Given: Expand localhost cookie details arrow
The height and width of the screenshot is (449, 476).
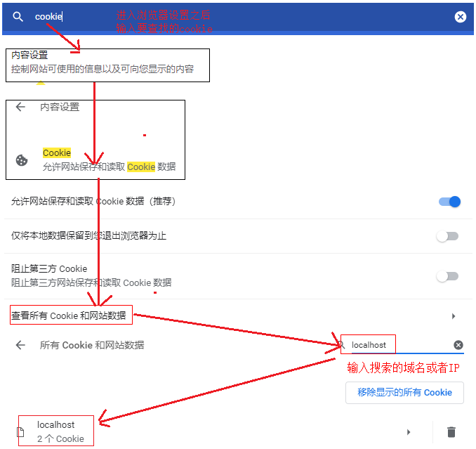Looking at the screenshot, I should point(409,432).
